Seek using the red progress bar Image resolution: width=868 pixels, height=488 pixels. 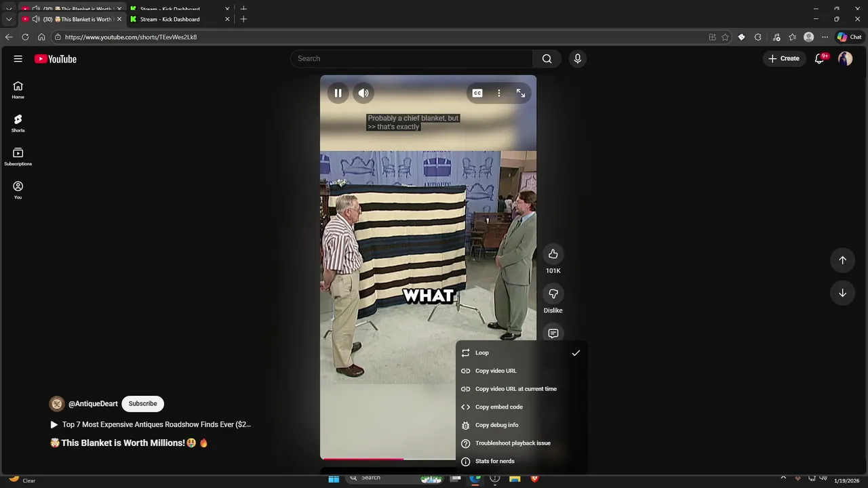[362, 459]
